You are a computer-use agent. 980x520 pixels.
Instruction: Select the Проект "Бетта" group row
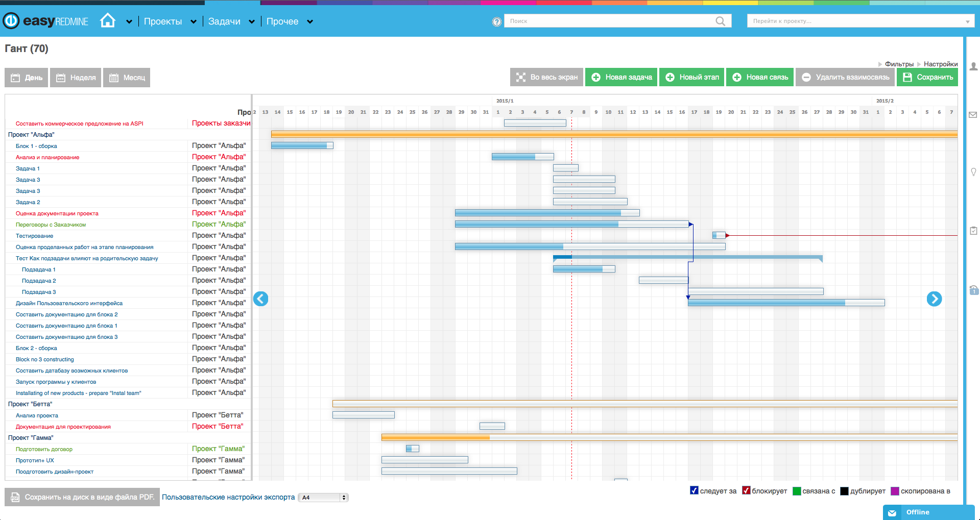pos(128,404)
